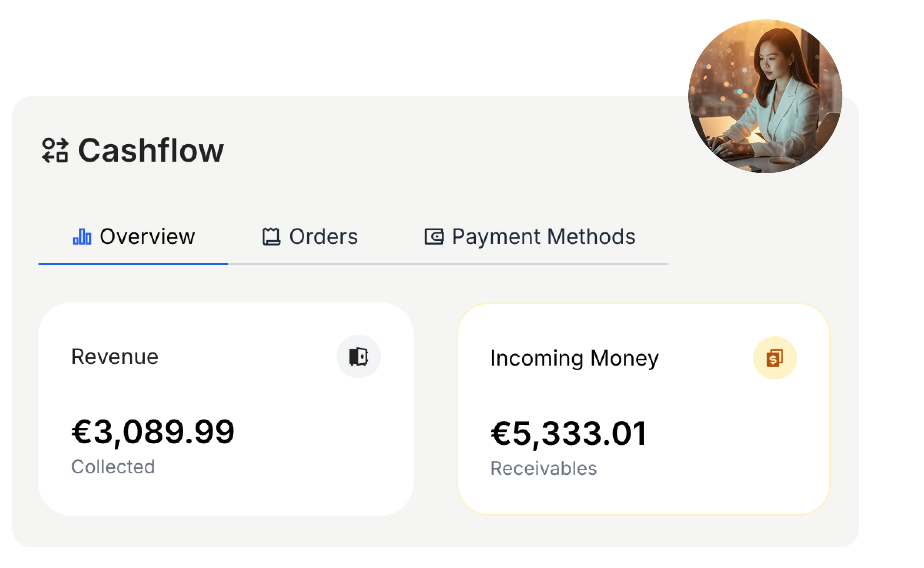This screenshot has width=924, height=568.
Task: Click the €5,333.01 receivables amount
Action: (x=570, y=434)
